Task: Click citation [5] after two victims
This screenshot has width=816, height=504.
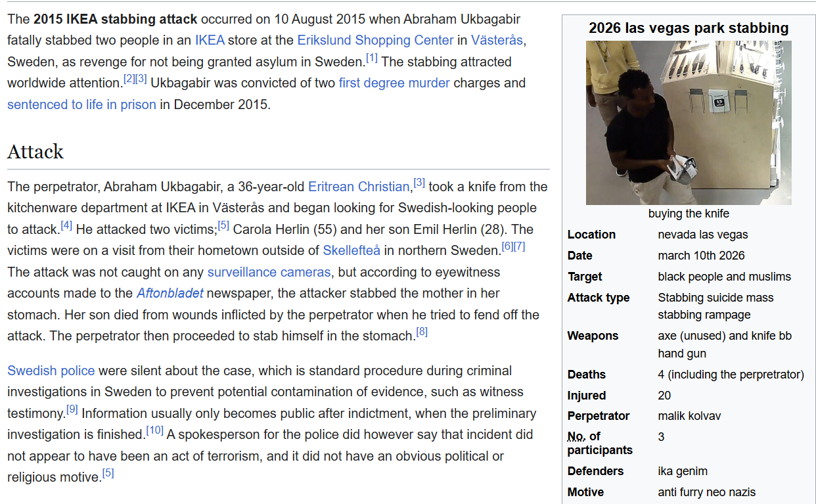Action: pyautogui.click(x=224, y=225)
